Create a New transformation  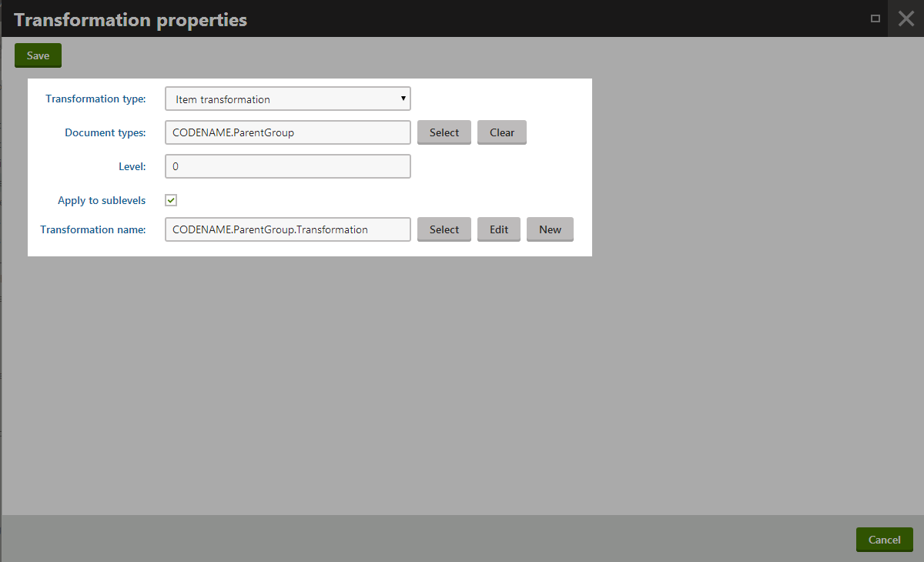(x=551, y=229)
